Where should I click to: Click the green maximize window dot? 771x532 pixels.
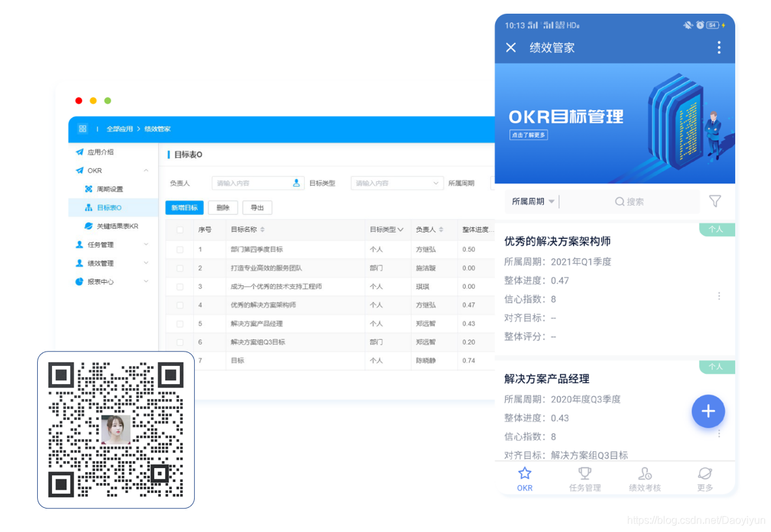tap(107, 100)
